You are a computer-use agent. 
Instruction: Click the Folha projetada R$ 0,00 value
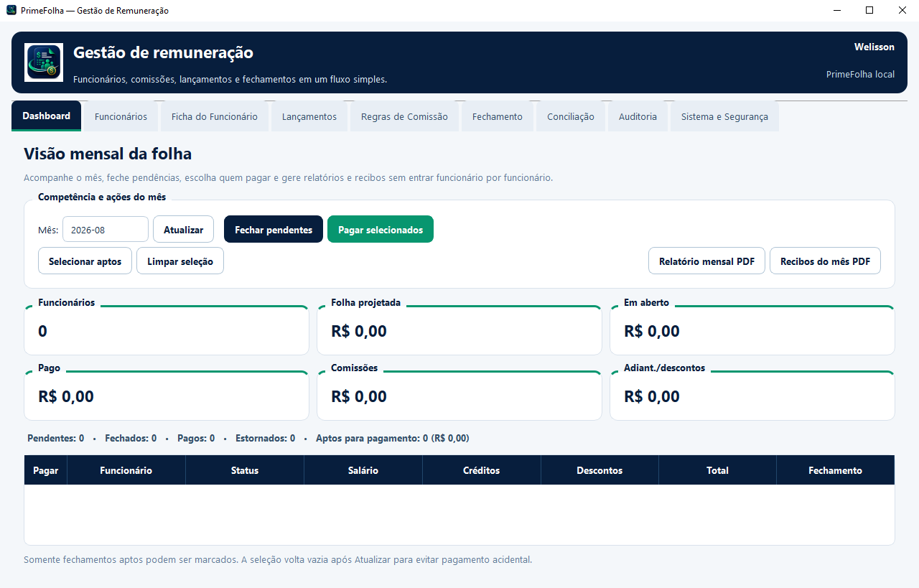pos(359,331)
